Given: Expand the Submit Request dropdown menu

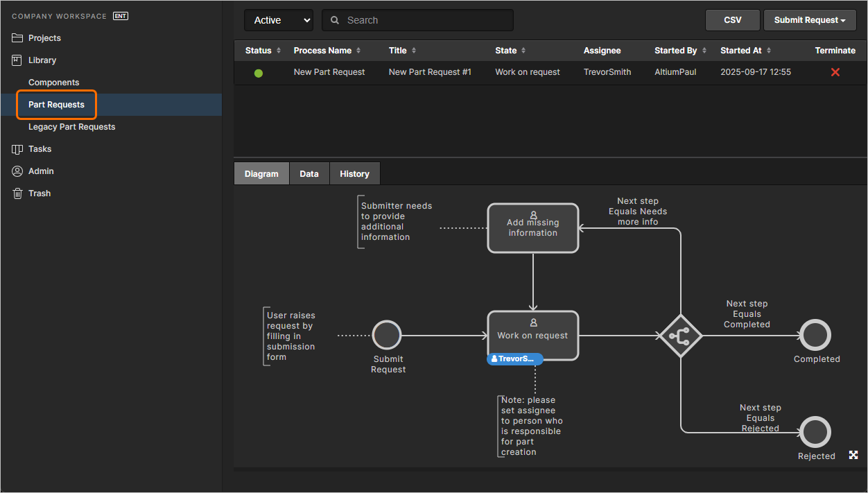Looking at the screenshot, I should point(810,20).
